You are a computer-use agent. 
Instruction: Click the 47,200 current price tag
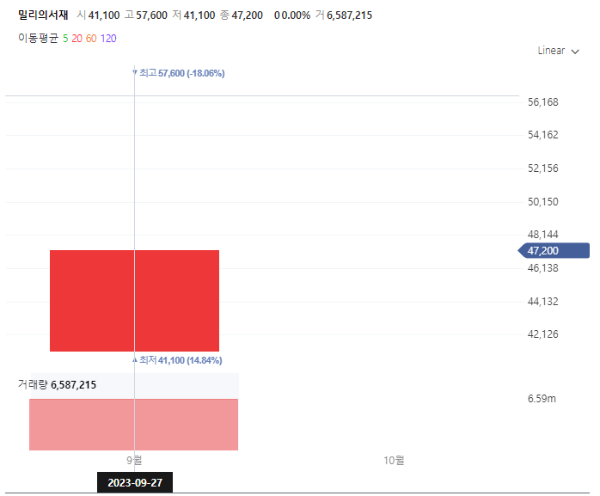coord(554,251)
